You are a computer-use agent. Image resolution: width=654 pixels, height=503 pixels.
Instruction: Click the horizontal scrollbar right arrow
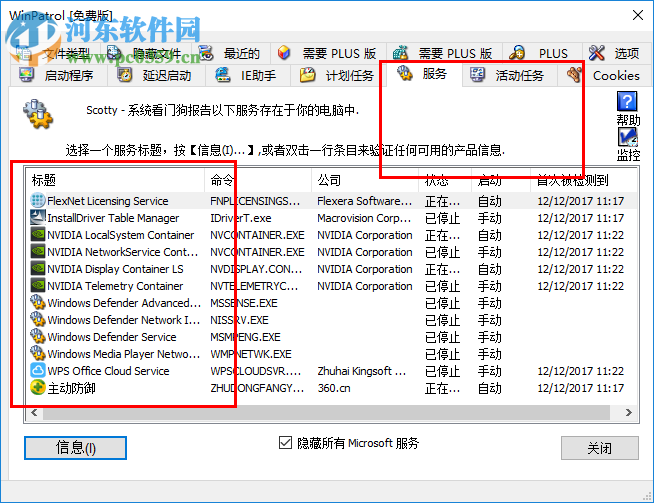coord(629,412)
